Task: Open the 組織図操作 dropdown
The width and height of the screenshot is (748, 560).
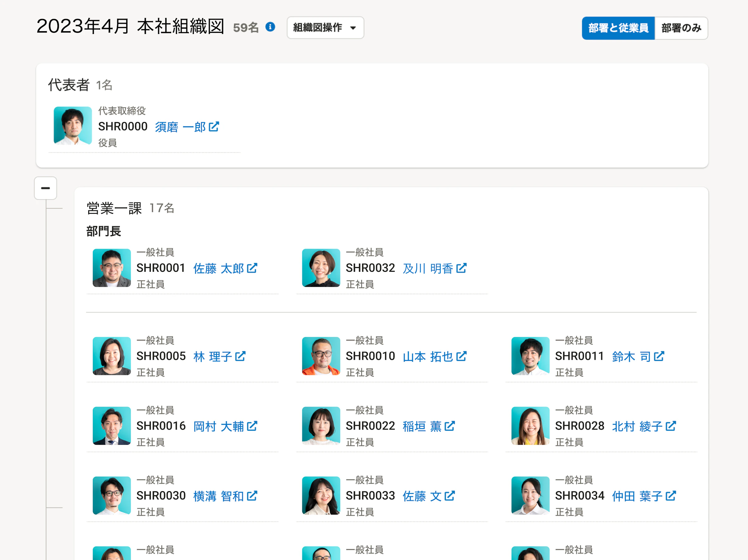Action: (x=325, y=27)
